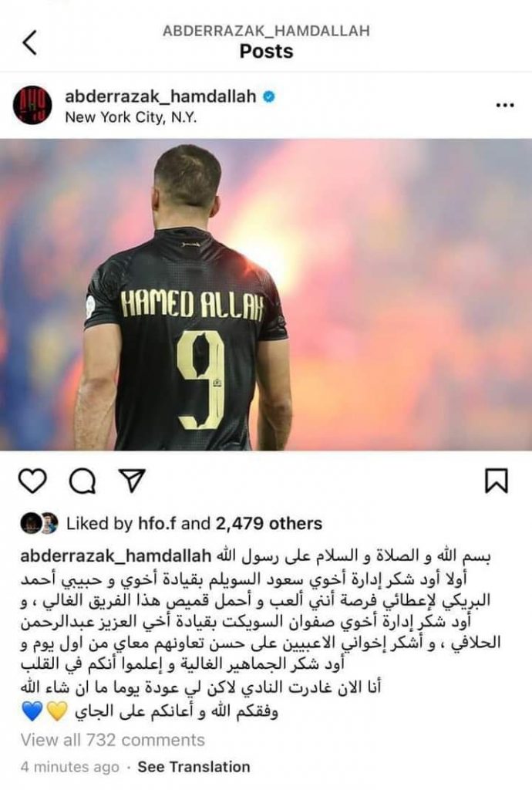
Task: Like the post with the heart icon
Action: click(x=32, y=480)
